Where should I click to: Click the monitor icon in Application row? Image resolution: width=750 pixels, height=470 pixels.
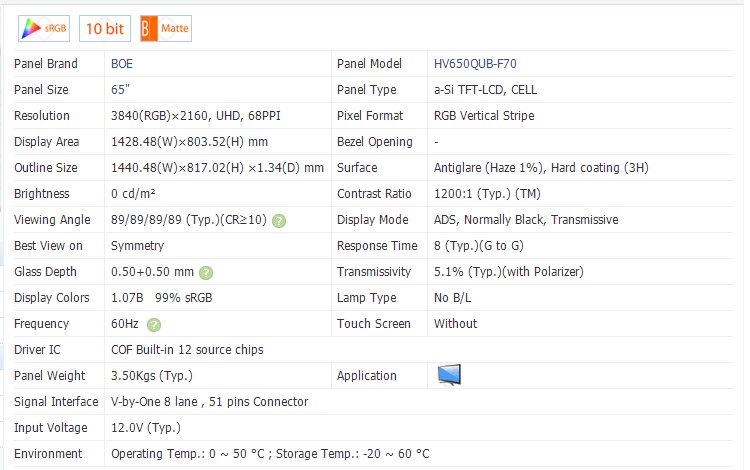450,375
